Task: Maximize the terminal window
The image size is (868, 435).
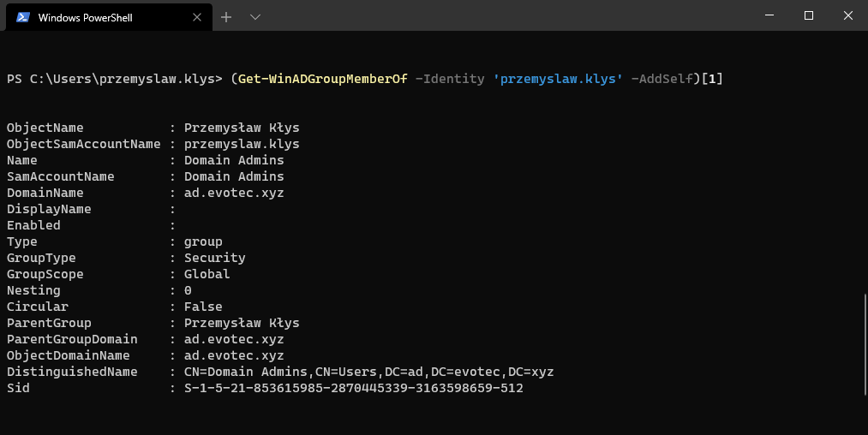Action: (808, 15)
